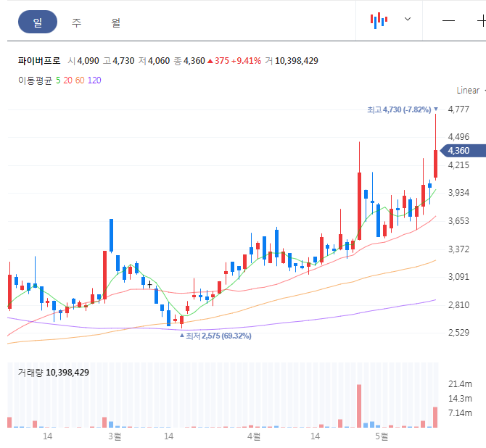This screenshot has height=448, width=486.
Task: Zoom in with the plus icon
Action: click(482, 21)
